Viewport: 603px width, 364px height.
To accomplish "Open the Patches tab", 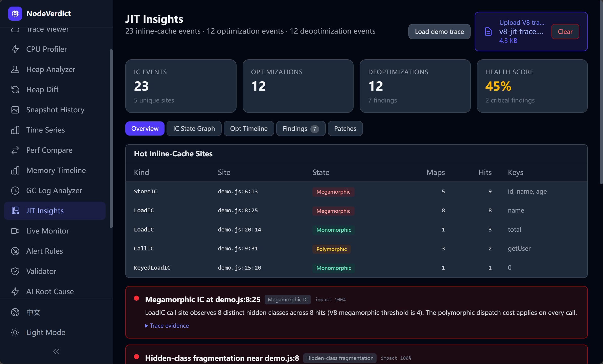I will tap(345, 128).
